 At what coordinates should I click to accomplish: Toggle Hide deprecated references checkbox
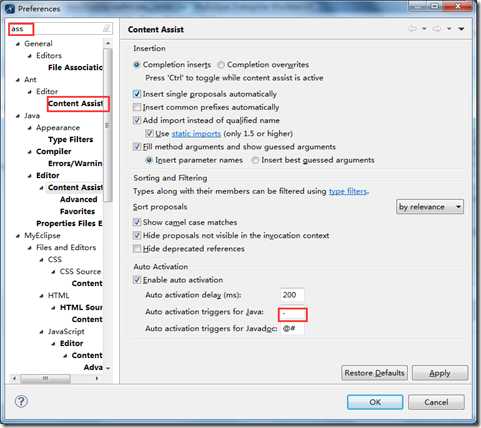(137, 249)
